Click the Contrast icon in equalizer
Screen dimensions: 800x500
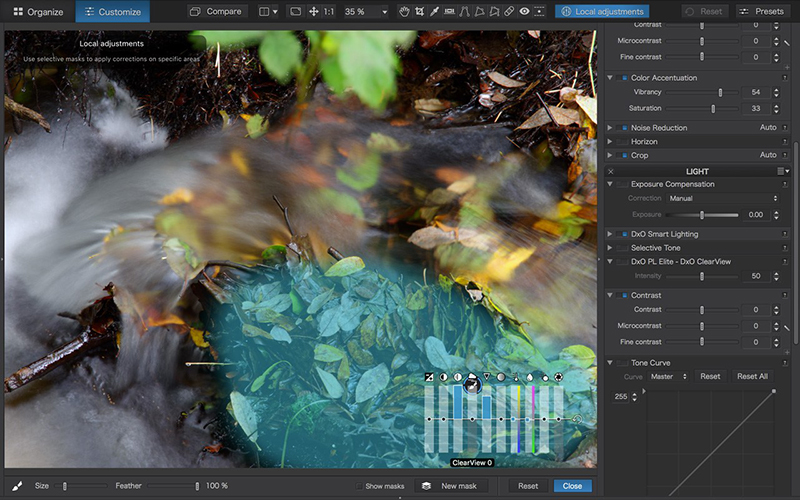point(443,377)
